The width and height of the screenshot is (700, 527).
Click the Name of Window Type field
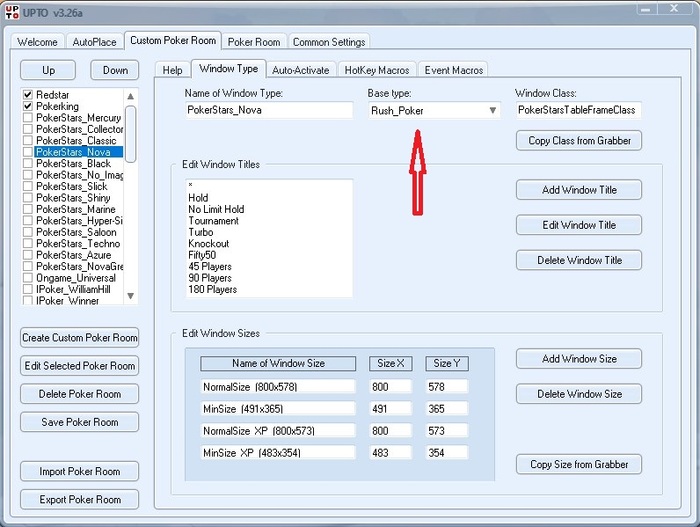tap(269, 110)
